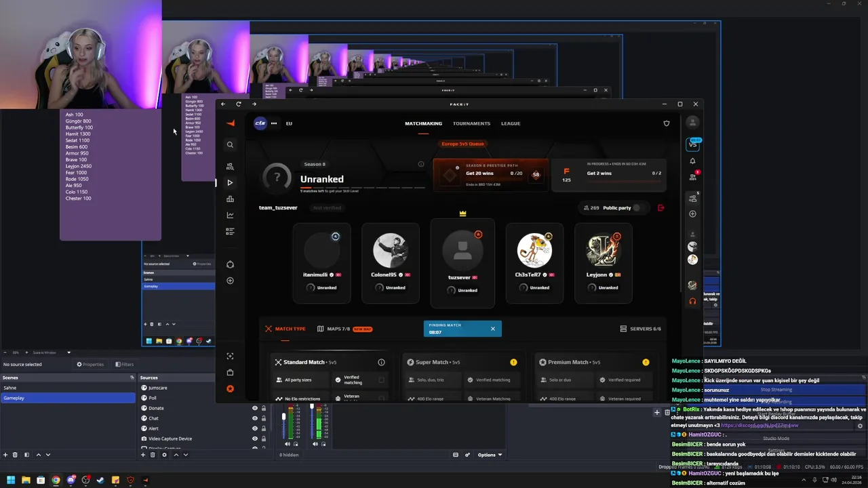Open the line-graph stats icon in FACEIT sidebar
Screen dimensions: 868x488
tap(230, 215)
